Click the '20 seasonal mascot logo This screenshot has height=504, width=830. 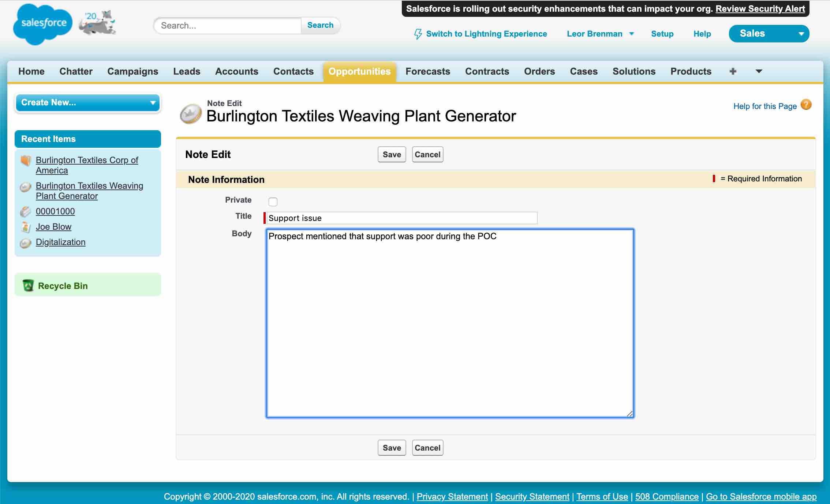[x=98, y=23]
